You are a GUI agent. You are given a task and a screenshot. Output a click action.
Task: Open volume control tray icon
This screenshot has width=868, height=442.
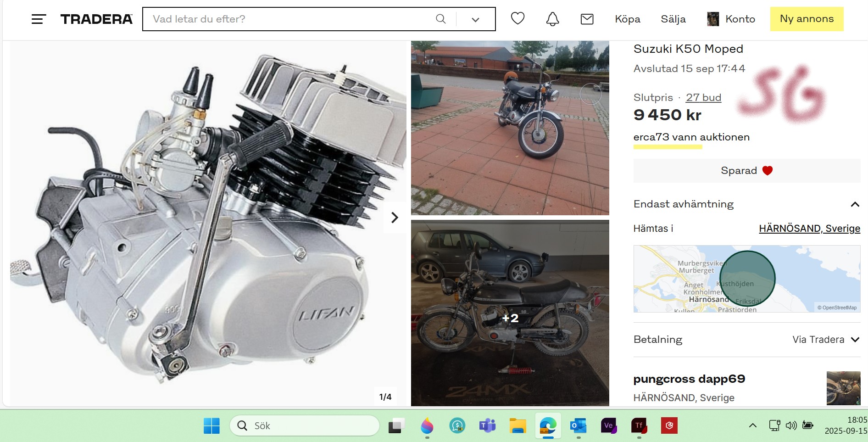coord(791,425)
